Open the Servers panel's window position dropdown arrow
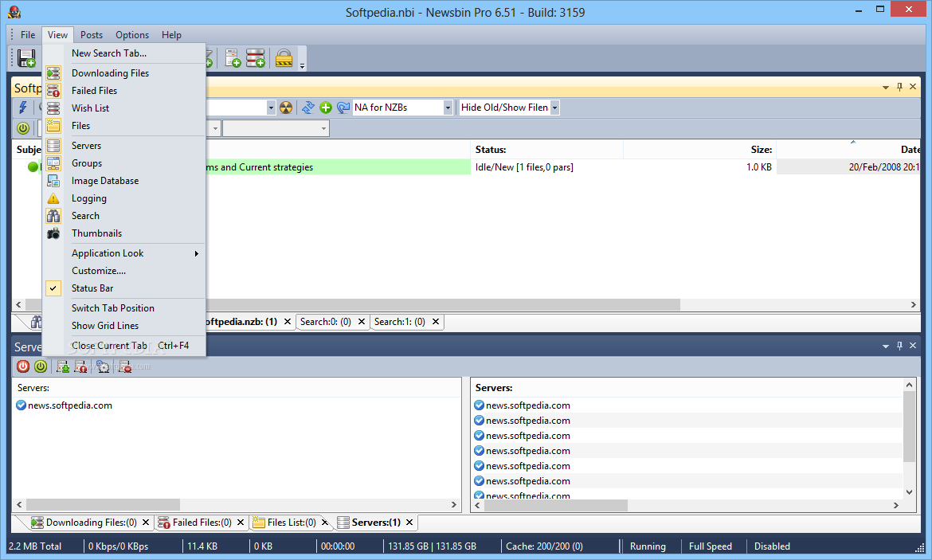Image resolution: width=932 pixels, height=560 pixels. (886, 346)
